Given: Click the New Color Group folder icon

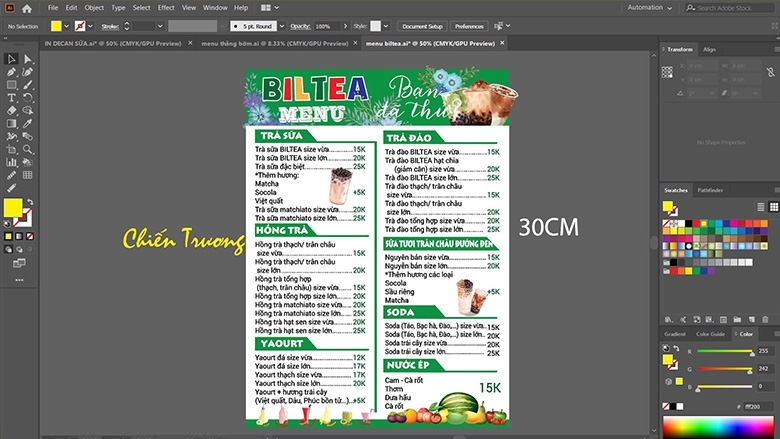Looking at the screenshot, I should tap(737, 319).
